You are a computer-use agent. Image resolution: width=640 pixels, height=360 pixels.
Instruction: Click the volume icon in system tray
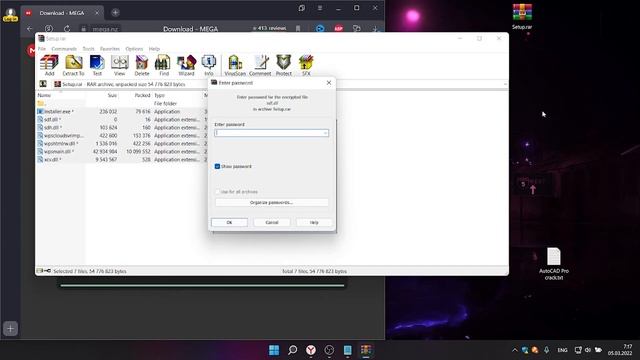click(x=588, y=350)
